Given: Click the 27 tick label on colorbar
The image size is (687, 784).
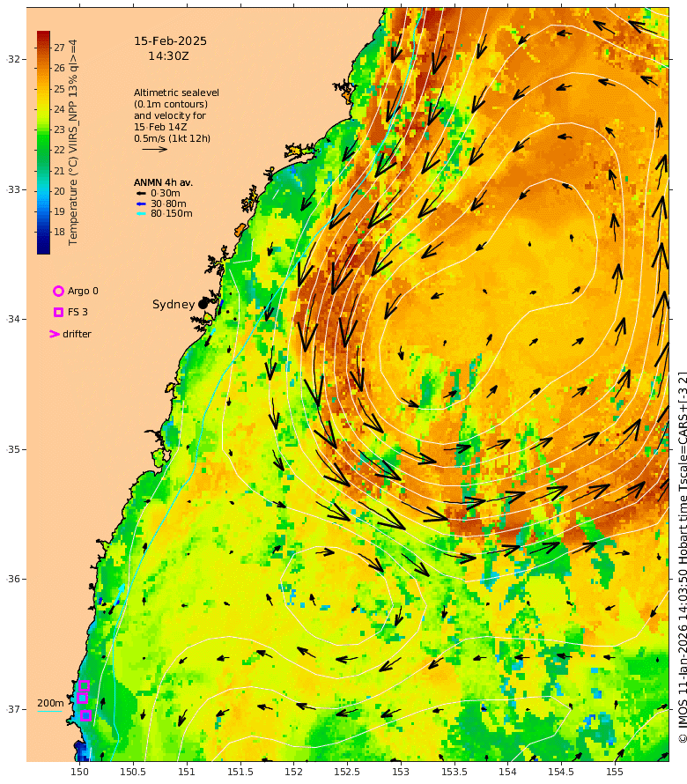Looking at the screenshot, I should click(60, 48).
